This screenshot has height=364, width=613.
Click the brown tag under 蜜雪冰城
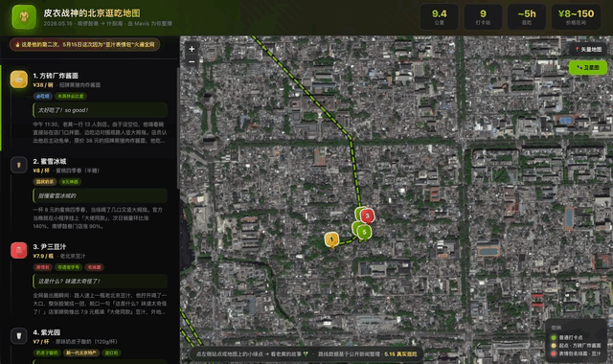45,182
